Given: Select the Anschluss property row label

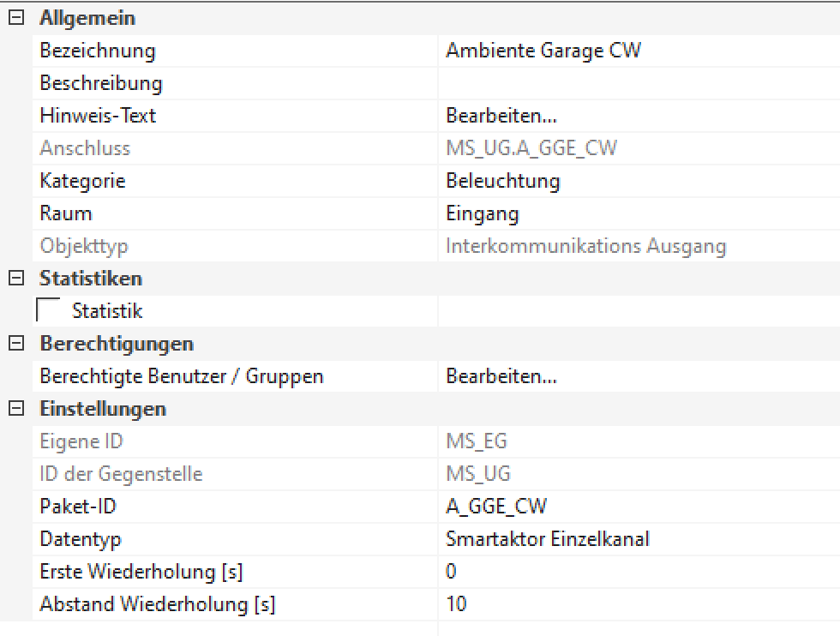Looking at the screenshot, I should [85, 148].
